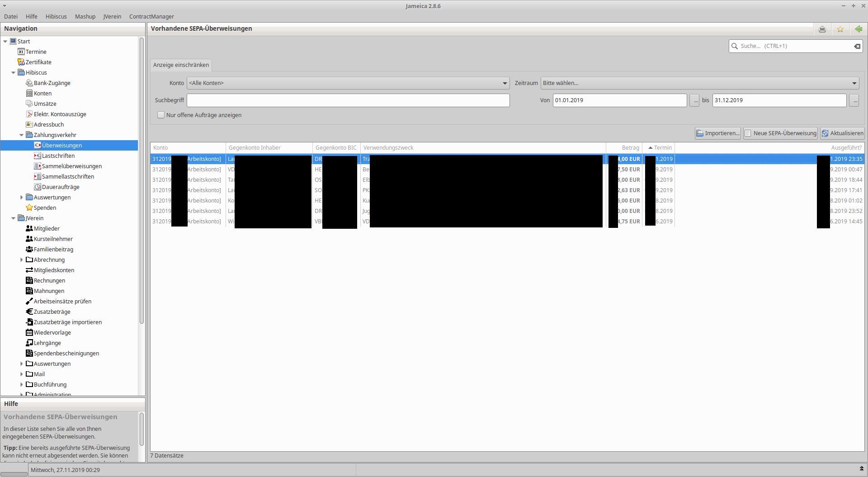Open the JVerein menu
This screenshot has width=868, height=477.
point(112,17)
